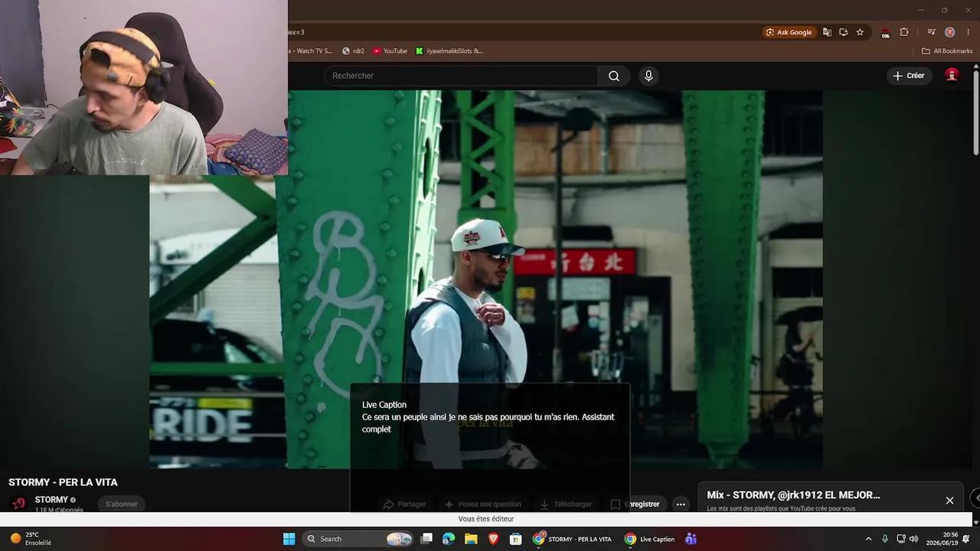The image size is (980, 551).
Task: Launch Microsoft Edge from taskbar
Action: click(x=449, y=539)
